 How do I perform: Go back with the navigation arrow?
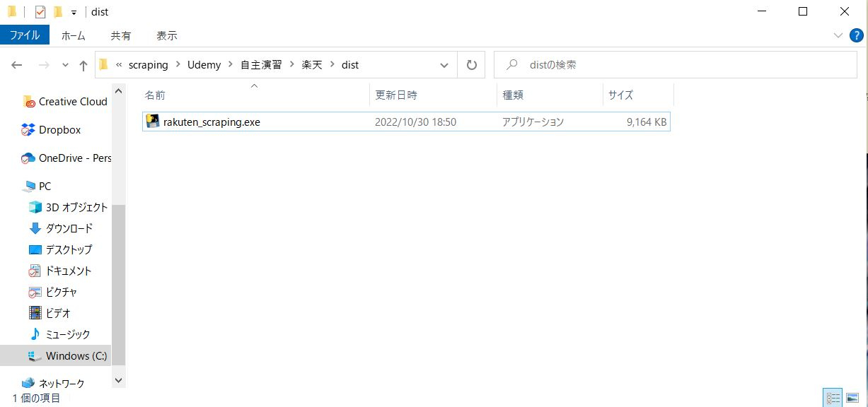click(16, 64)
